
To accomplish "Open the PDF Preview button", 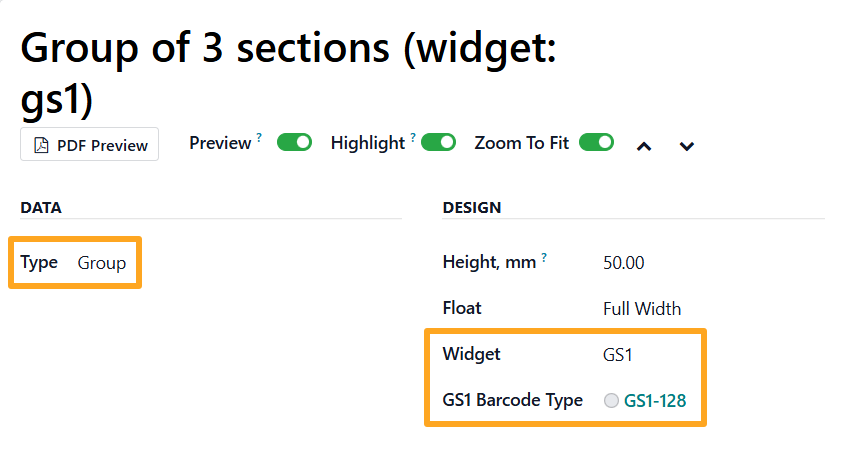I will click(x=89, y=145).
